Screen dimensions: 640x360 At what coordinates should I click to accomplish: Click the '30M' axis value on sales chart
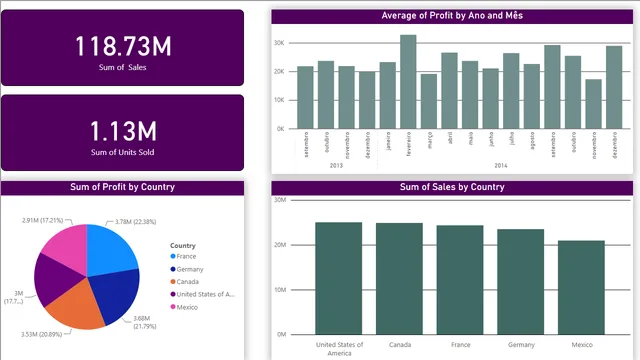click(280, 200)
